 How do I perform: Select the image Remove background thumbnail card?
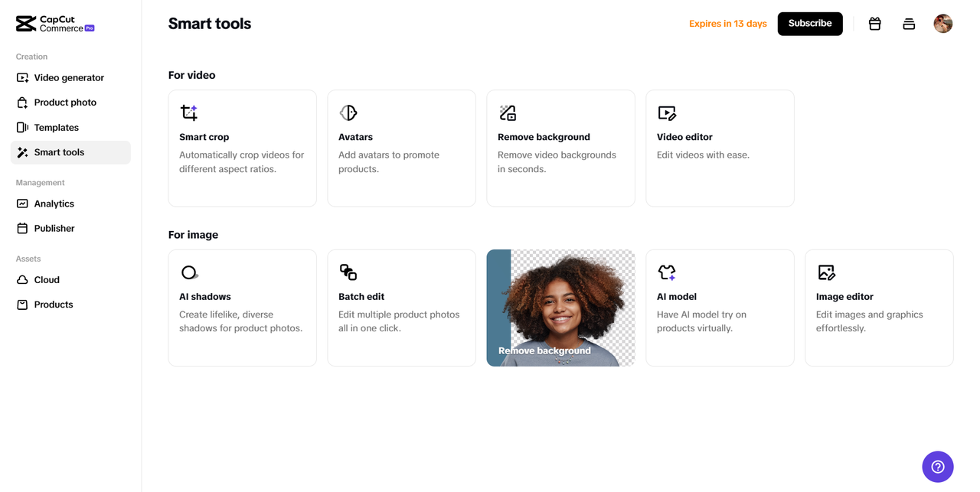pos(560,308)
